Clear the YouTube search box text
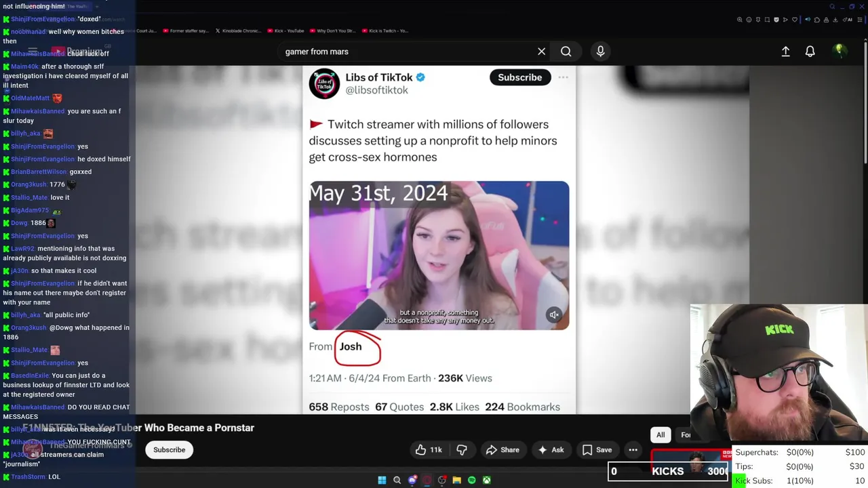Image resolution: width=868 pixels, height=488 pixels. tap(541, 52)
